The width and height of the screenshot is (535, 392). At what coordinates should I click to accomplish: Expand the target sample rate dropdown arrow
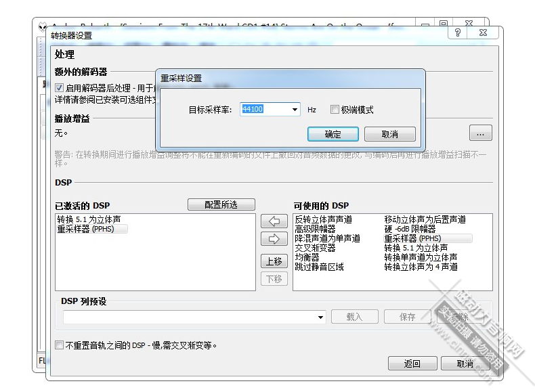pos(295,110)
